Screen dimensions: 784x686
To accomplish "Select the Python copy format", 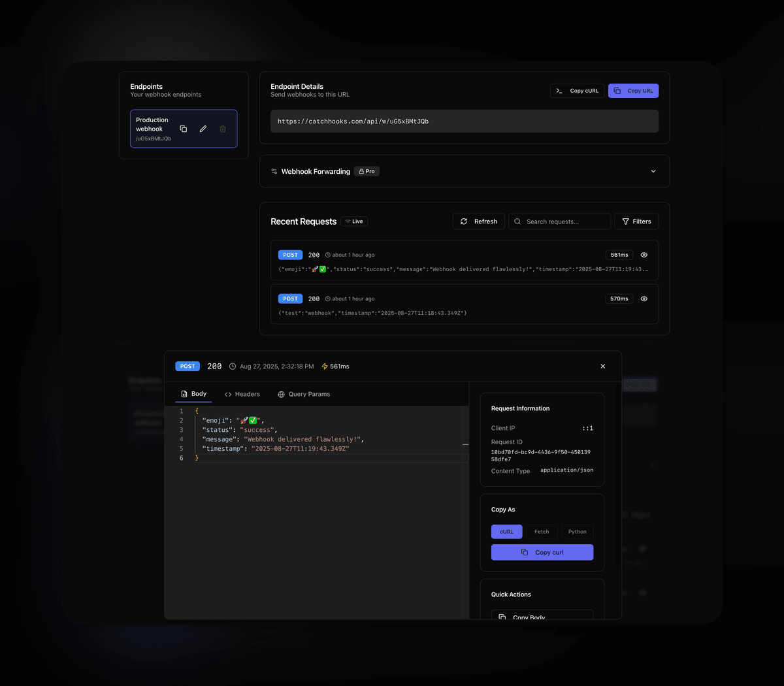I will 577,532.
